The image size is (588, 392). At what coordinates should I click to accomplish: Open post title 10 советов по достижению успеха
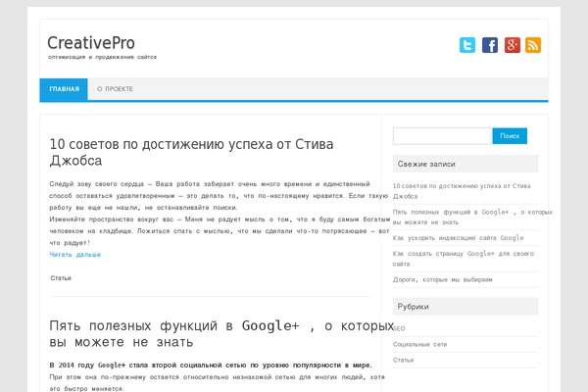click(191, 152)
